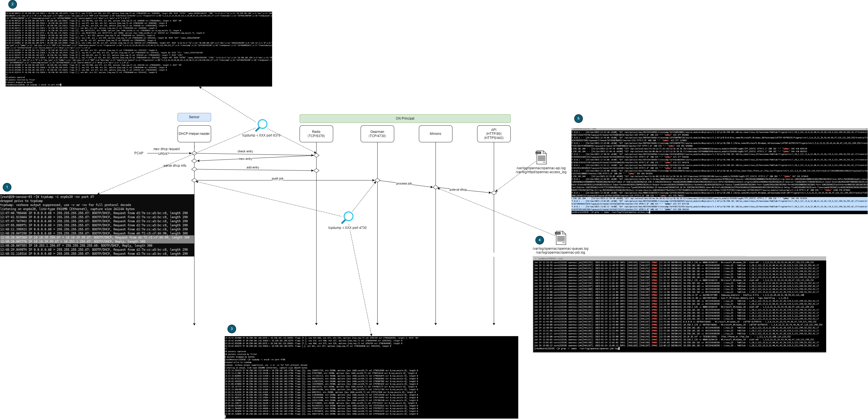Select the DHCP-Helper-reader box

(194, 134)
